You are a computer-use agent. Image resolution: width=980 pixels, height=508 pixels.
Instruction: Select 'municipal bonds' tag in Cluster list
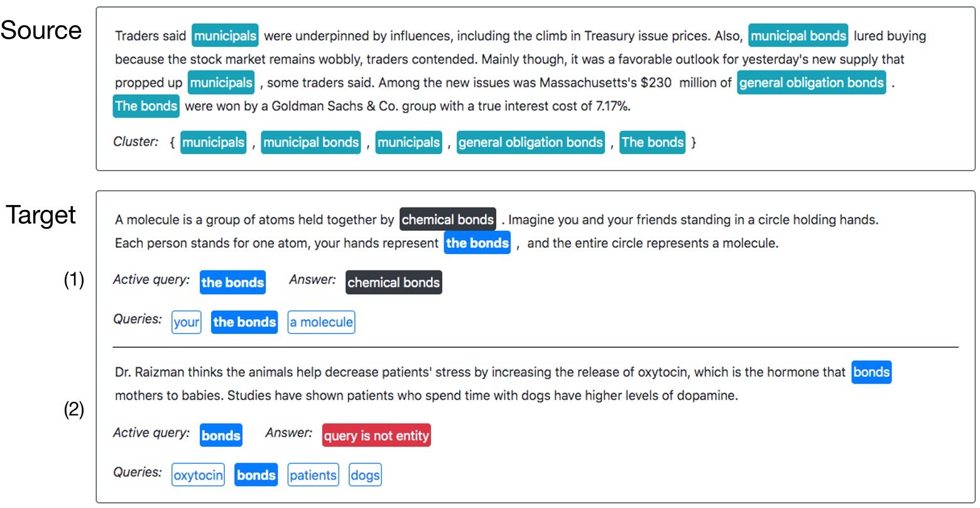coord(311,143)
